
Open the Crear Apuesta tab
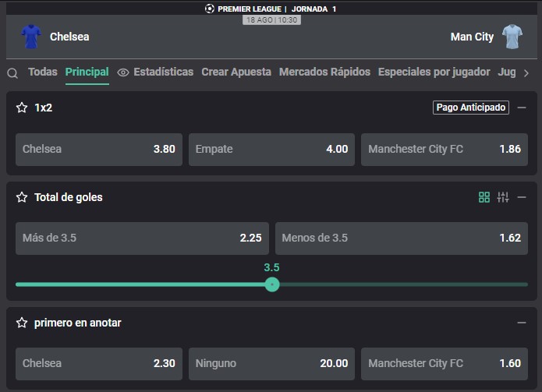[236, 72]
